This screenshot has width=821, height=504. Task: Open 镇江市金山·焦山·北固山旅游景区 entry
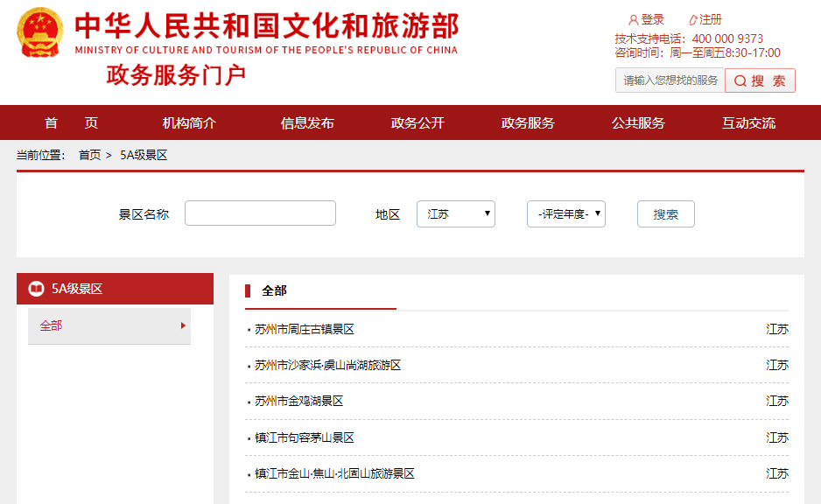coord(334,473)
